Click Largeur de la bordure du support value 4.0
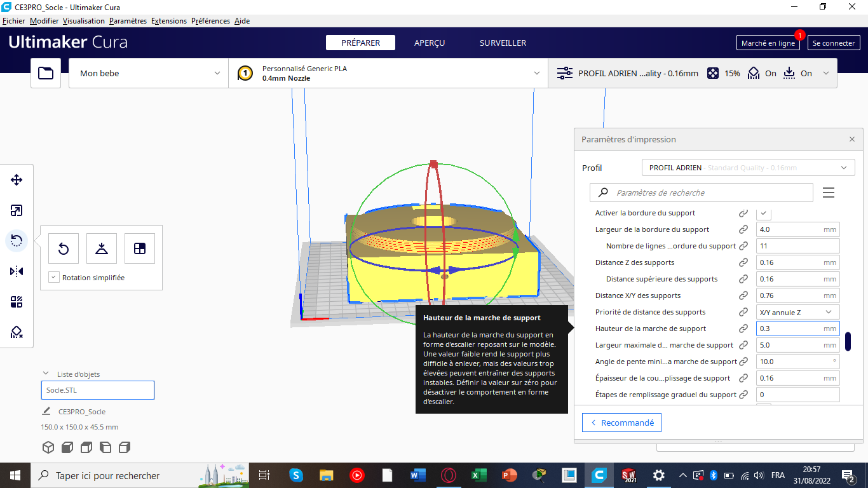 [797, 229]
